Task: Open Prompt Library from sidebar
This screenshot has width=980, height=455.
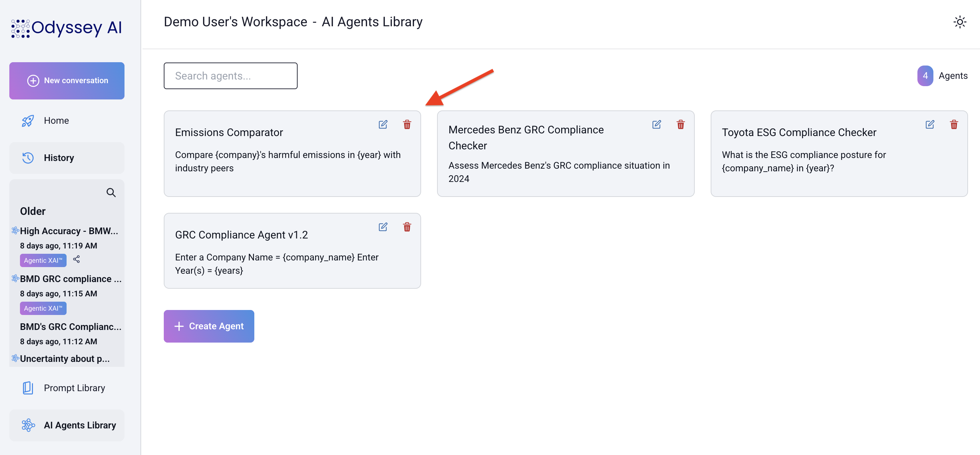Action: 67,388
